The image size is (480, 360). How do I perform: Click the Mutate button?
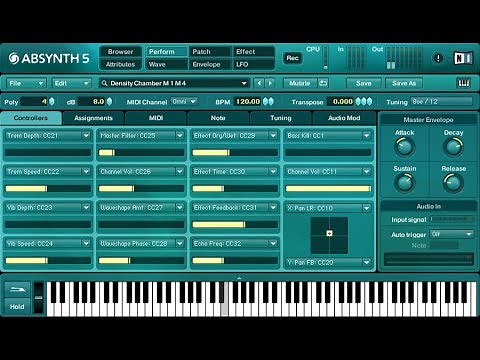[x=300, y=83]
